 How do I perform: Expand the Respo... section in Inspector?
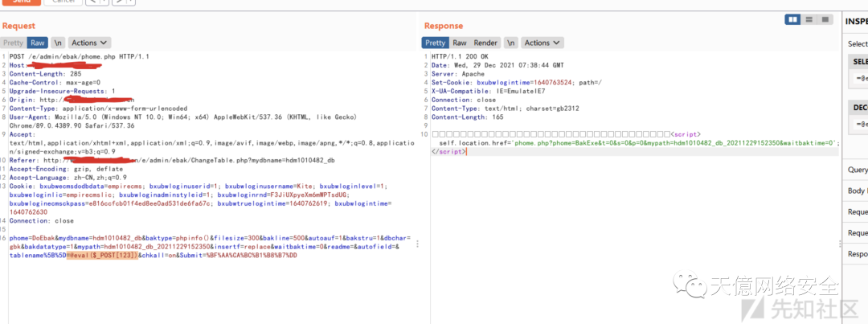click(857, 254)
